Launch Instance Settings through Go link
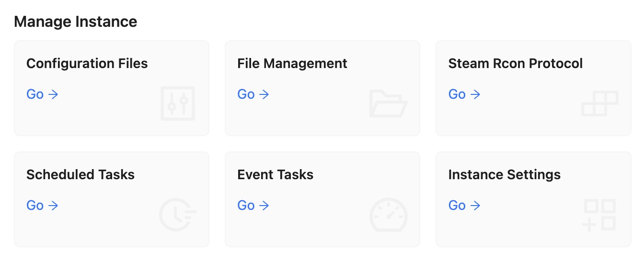The width and height of the screenshot is (644, 276). pyautogui.click(x=464, y=206)
